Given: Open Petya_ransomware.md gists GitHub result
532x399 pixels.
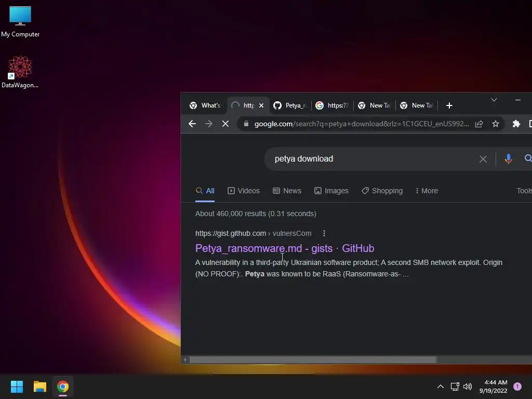Looking at the screenshot, I should tap(285, 248).
